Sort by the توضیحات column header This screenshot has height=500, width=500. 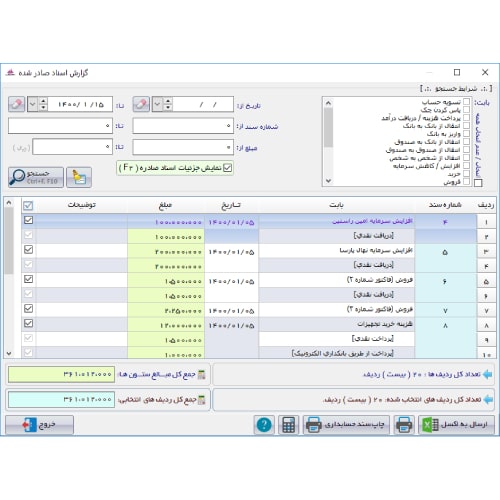[82, 205]
